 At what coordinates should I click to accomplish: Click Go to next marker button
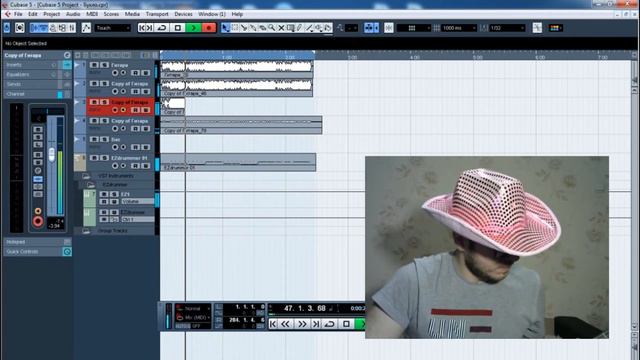[x=150, y=28]
